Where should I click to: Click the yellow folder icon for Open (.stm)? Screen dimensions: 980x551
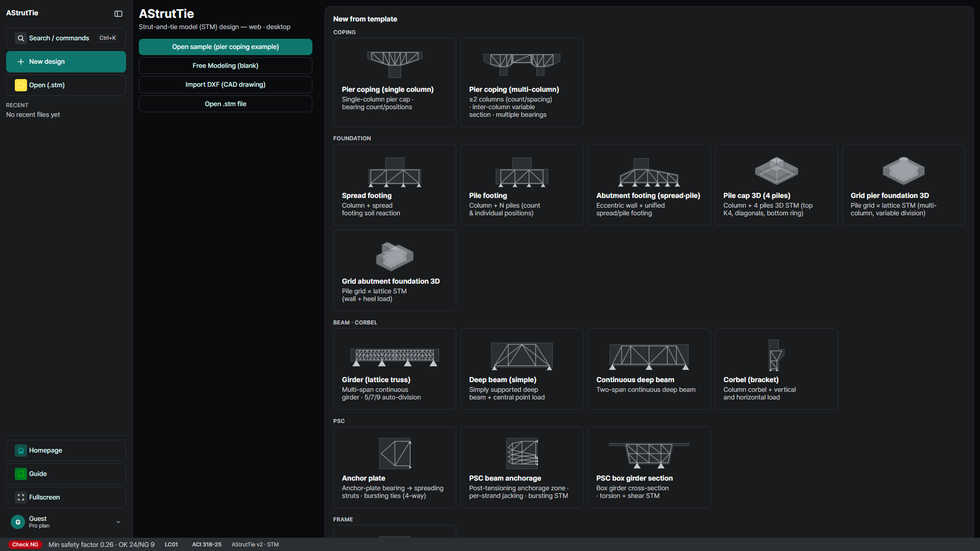tap(21, 85)
